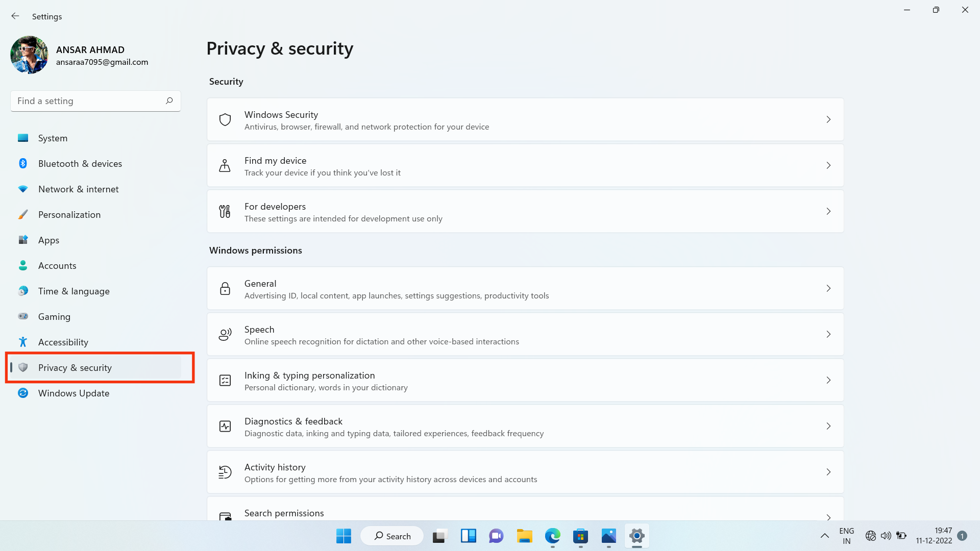Expand the Windows Security chevron
Screen dimensions: 980x551
(x=828, y=120)
